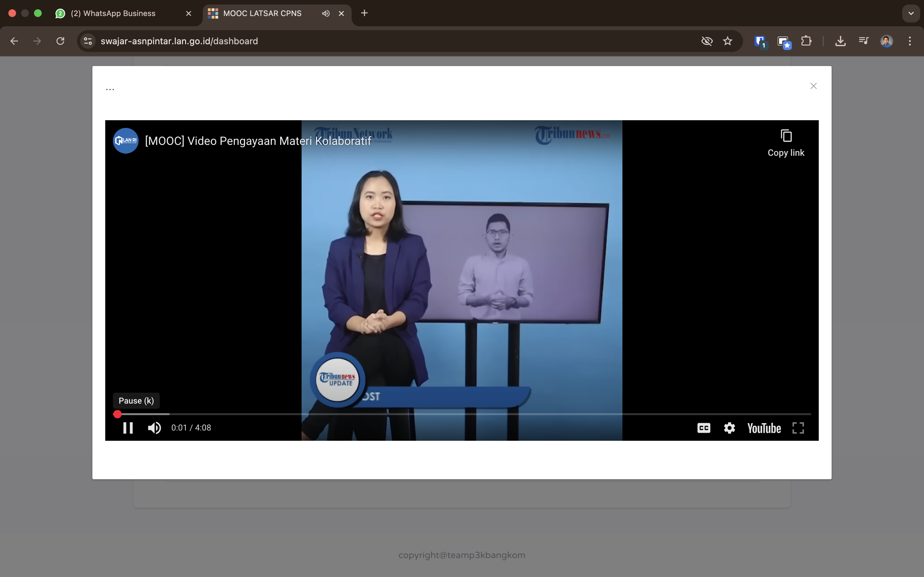The width and height of the screenshot is (924, 577).
Task: Bookmark this page with star icon
Action: click(x=728, y=41)
